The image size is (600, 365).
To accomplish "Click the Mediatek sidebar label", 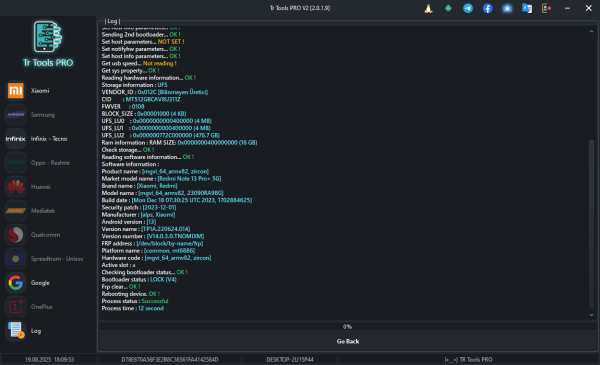I will 43,211.
